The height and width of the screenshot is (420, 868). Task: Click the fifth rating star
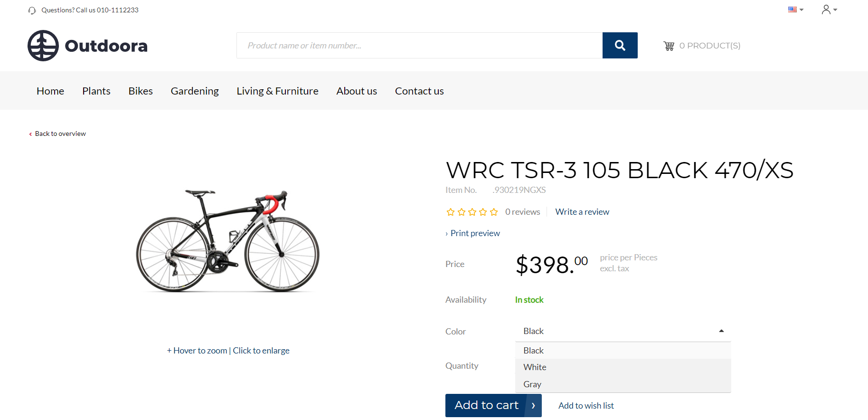(494, 212)
